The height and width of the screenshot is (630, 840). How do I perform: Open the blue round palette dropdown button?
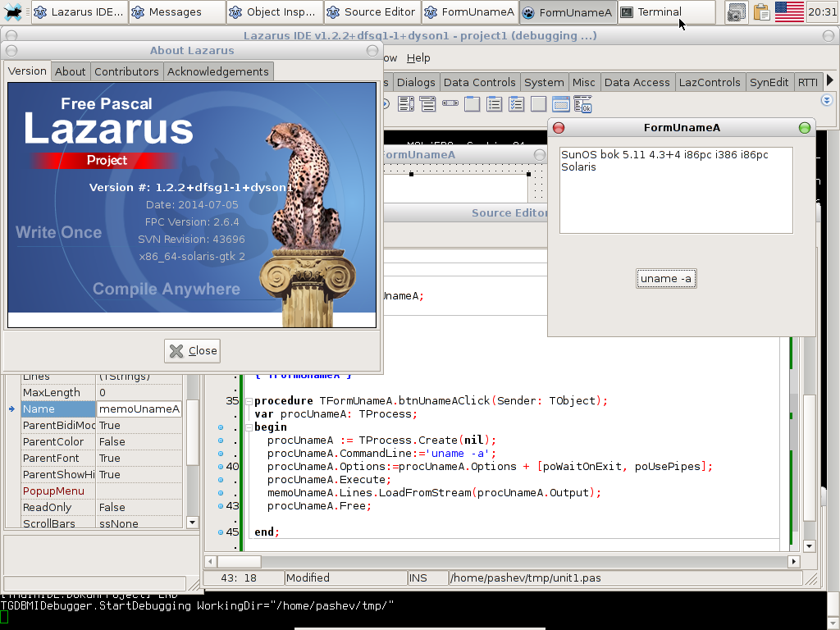827,100
